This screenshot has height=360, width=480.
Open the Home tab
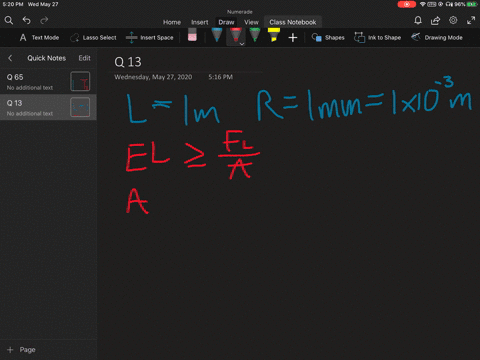[x=172, y=22]
